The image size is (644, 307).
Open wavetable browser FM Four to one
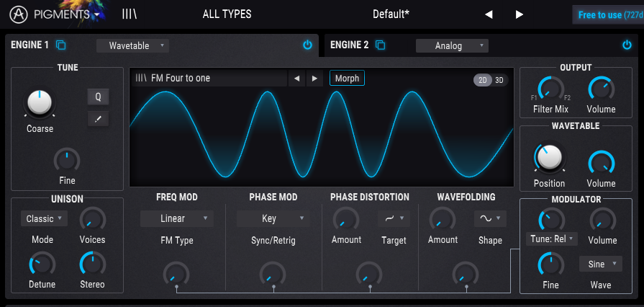tap(209, 78)
